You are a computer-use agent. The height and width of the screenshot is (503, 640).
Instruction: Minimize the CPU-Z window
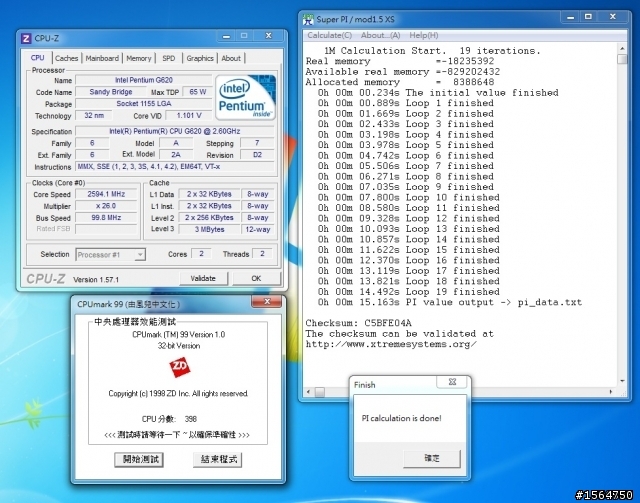(x=226, y=36)
